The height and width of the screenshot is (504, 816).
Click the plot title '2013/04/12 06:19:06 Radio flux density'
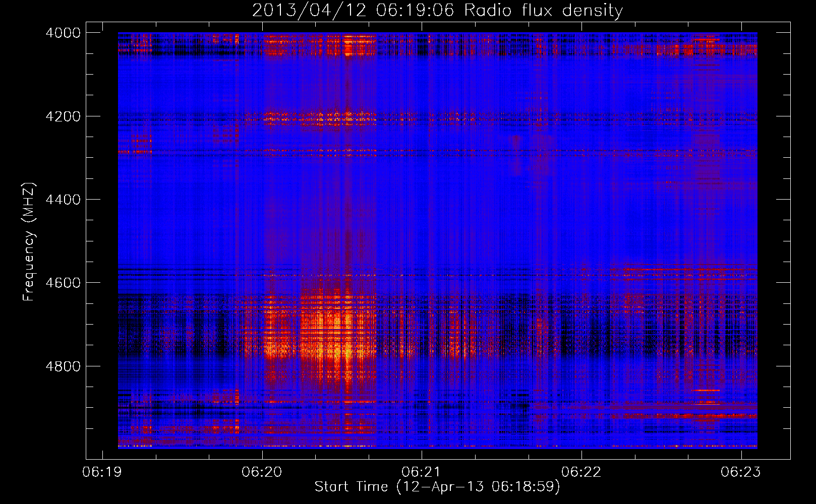click(437, 10)
